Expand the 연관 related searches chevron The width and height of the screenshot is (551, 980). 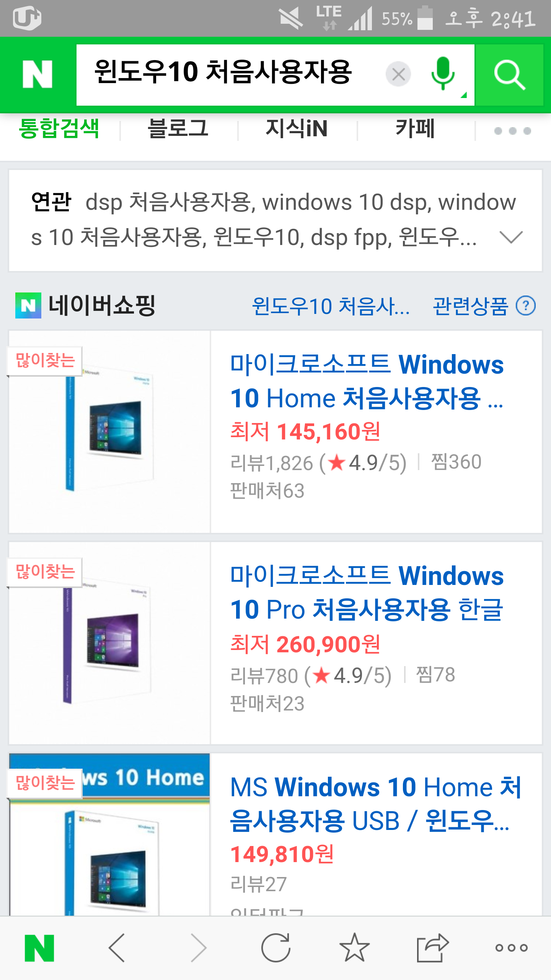[511, 237]
